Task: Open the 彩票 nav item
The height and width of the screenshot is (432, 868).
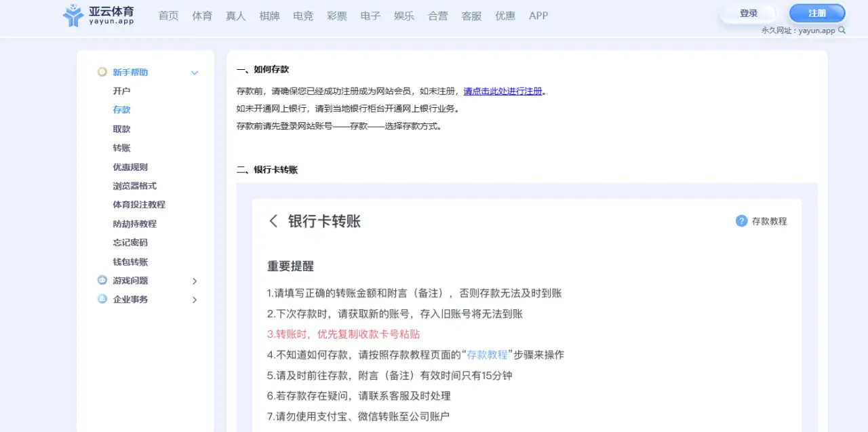Action: (x=337, y=16)
